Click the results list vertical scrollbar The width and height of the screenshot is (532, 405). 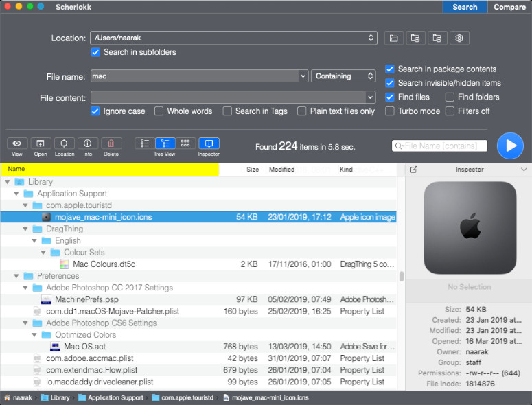402,276
